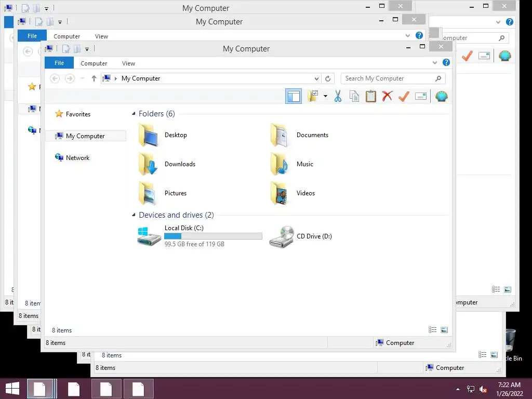
Task: Click the Cut scissors icon in front window
Action: [338, 96]
